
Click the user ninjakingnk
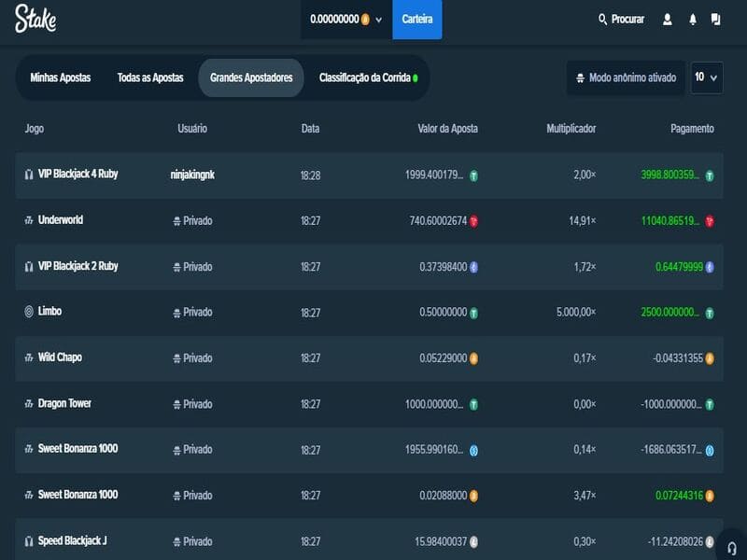click(192, 175)
